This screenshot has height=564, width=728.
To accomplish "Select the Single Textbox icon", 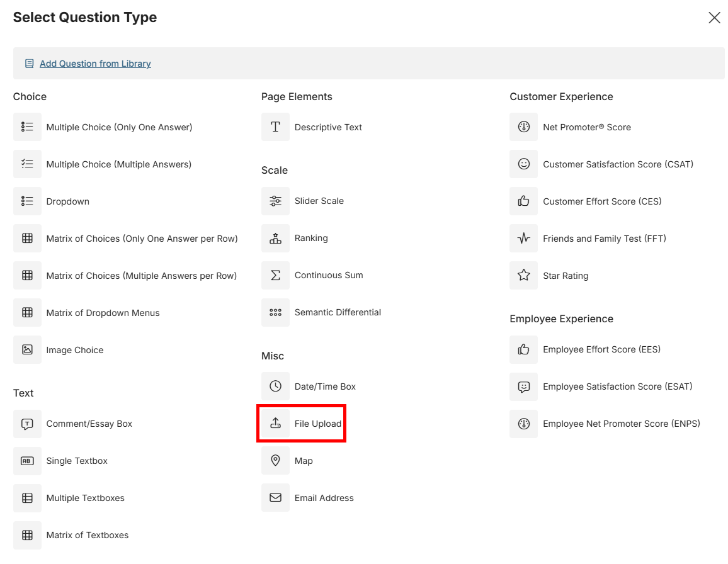I will tap(27, 461).
